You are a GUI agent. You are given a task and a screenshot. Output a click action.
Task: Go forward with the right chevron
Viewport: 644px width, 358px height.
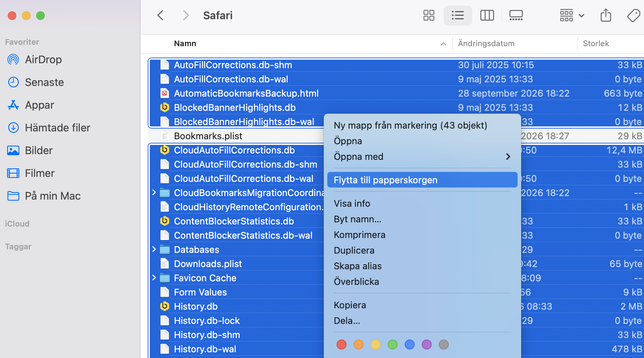(x=185, y=15)
